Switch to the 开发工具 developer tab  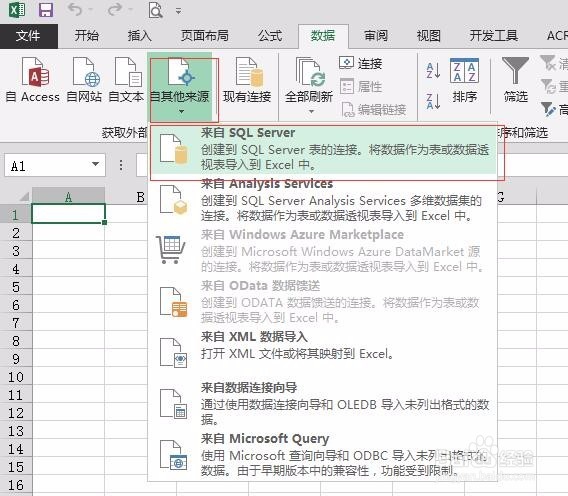[494, 36]
